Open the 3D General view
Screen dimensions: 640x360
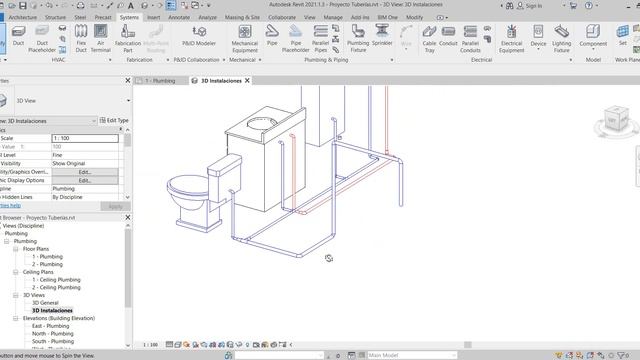[x=45, y=303]
